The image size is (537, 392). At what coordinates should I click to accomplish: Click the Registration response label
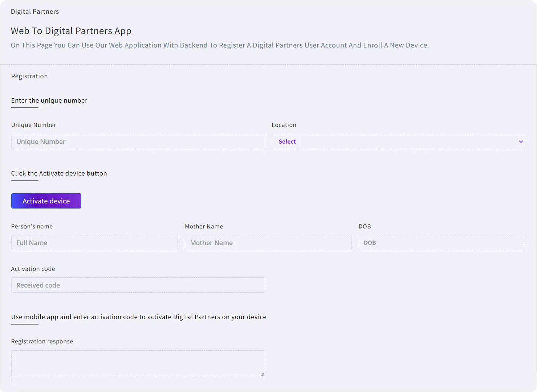coord(42,342)
